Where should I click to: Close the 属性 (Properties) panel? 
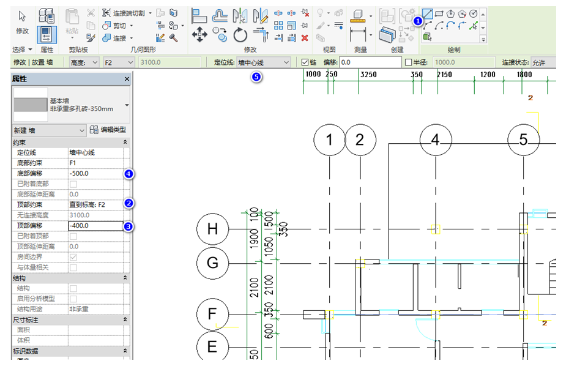coord(127,79)
